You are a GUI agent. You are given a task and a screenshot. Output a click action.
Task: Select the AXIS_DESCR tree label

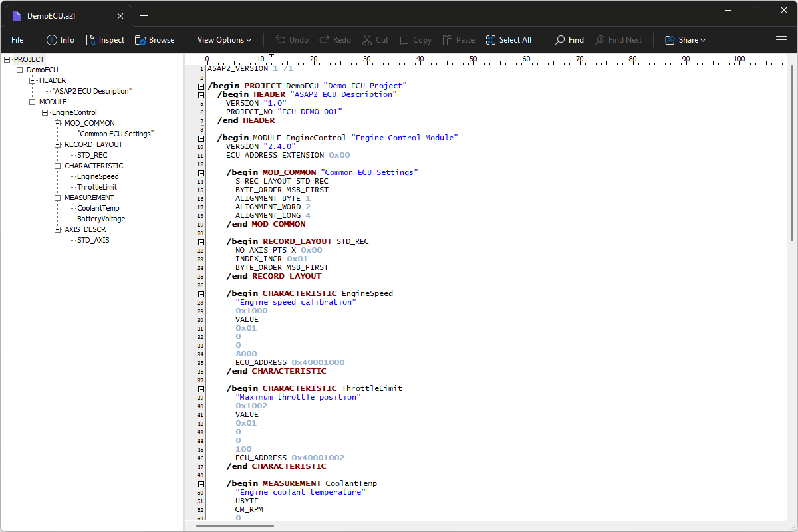(x=85, y=229)
